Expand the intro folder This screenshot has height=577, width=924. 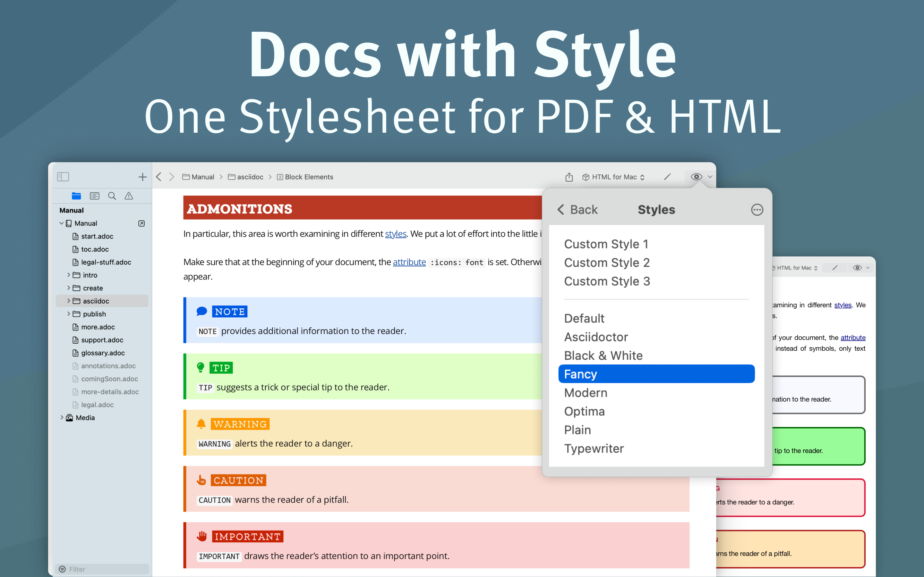click(x=69, y=275)
